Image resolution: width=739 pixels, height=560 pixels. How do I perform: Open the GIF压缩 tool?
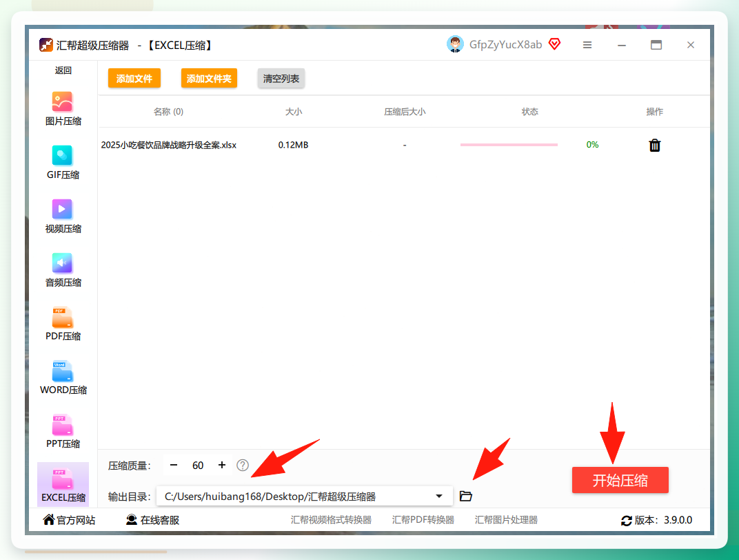[63, 163]
